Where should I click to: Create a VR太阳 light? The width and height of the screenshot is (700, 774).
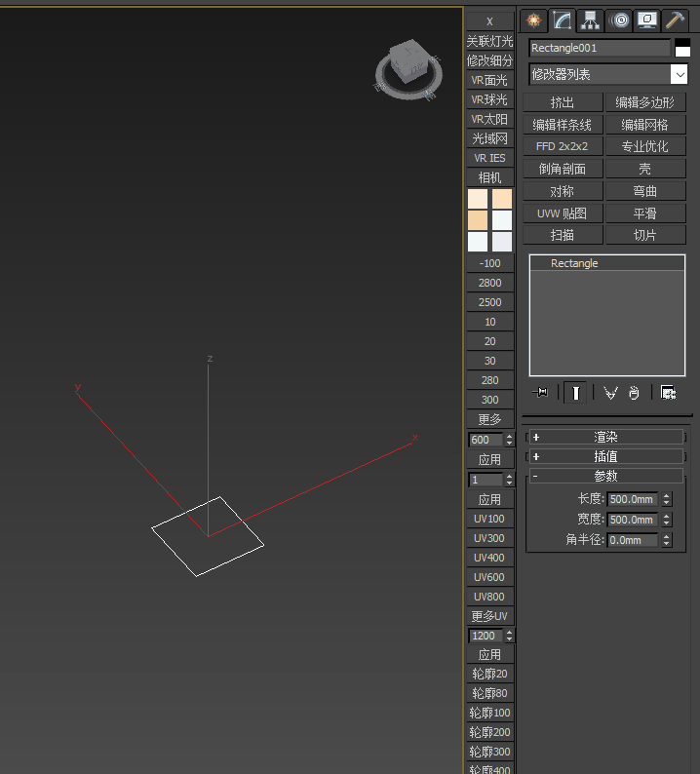(x=490, y=119)
